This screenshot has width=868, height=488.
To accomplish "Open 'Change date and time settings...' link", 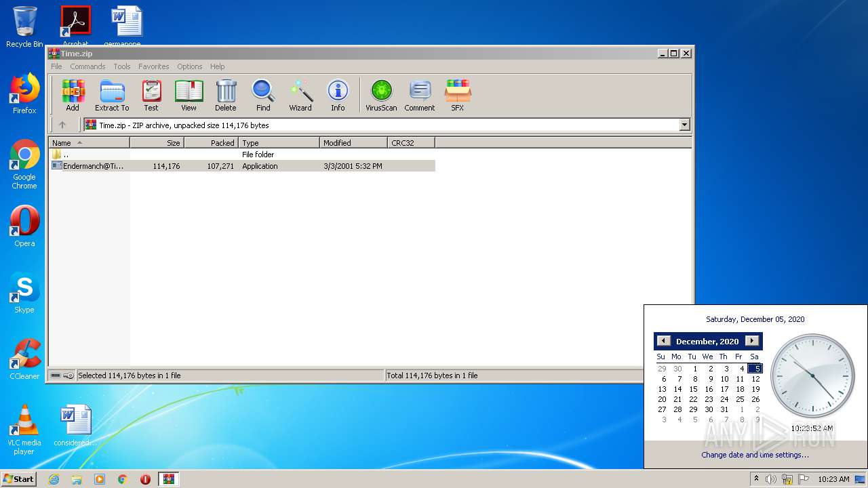I will click(755, 455).
